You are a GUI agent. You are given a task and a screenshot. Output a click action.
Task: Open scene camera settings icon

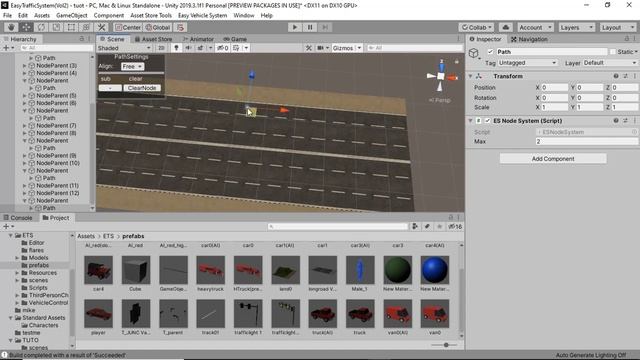point(321,48)
